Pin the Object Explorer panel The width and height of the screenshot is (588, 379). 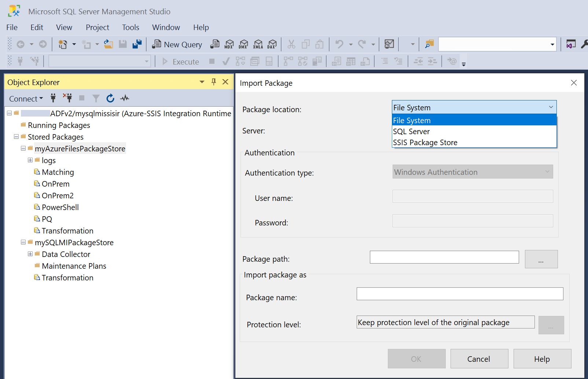pyautogui.click(x=214, y=82)
